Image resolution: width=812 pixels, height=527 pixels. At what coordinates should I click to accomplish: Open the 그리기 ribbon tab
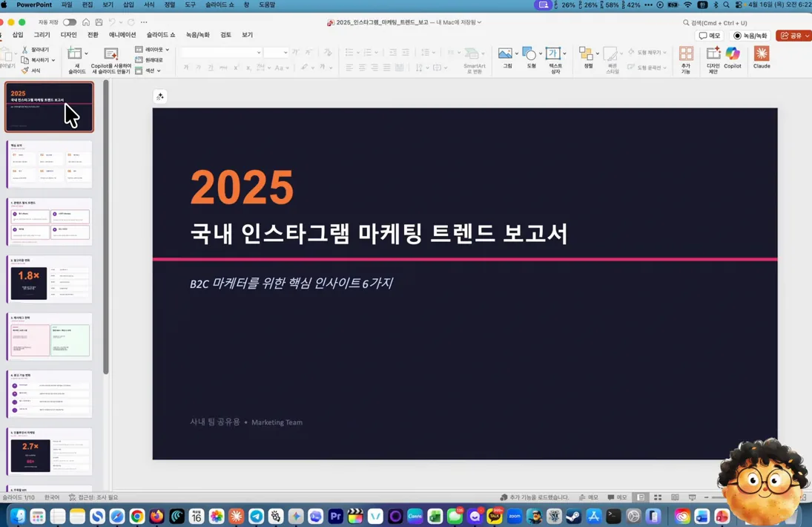(42, 35)
